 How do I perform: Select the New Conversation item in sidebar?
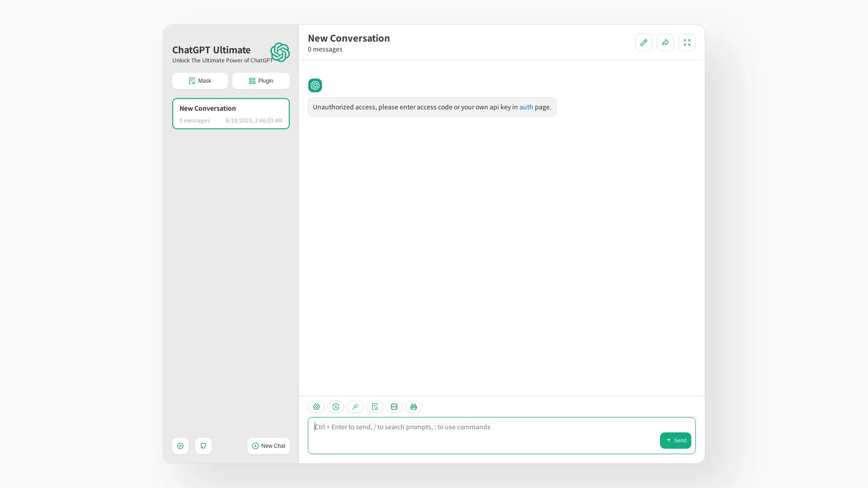pyautogui.click(x=231, y=114)
